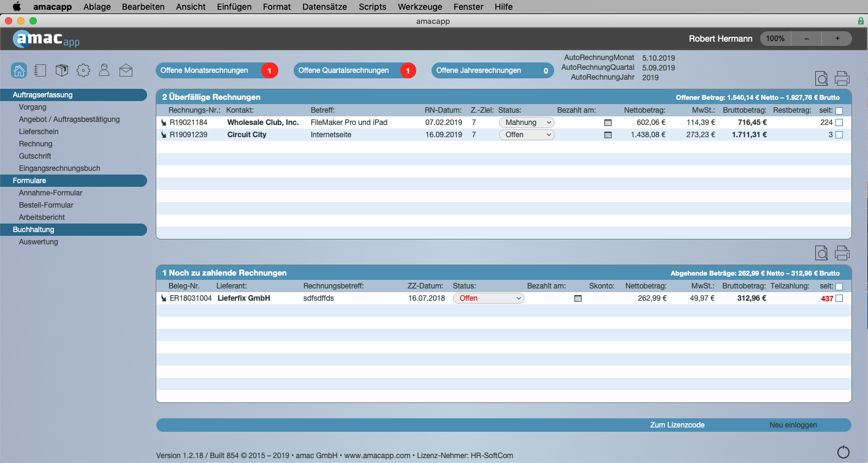Image resolution: width=868 pixels, height=463 pixels.
Task: Show Offene Jahresrechnungen
Action: (x=493, y=70)
